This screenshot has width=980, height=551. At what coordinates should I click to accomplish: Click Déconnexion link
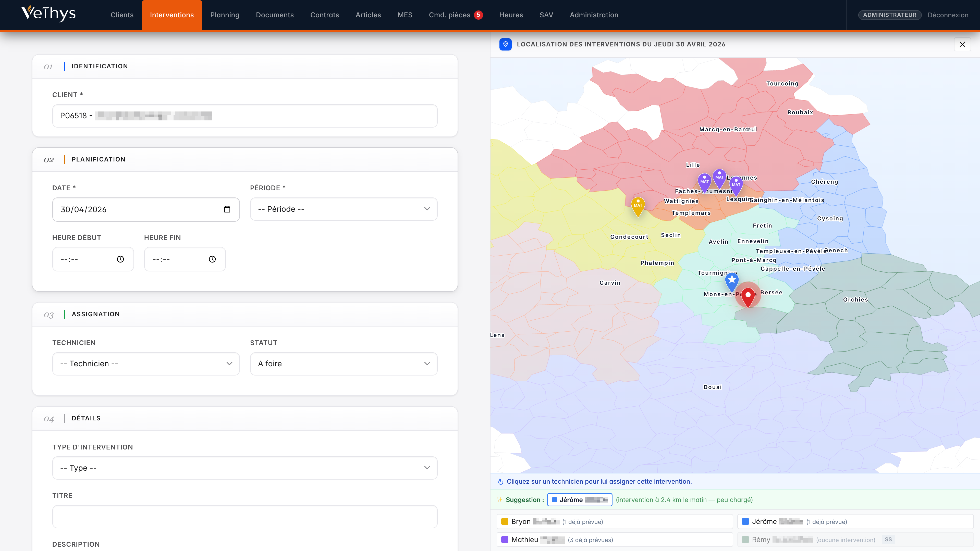pos(948,15)
